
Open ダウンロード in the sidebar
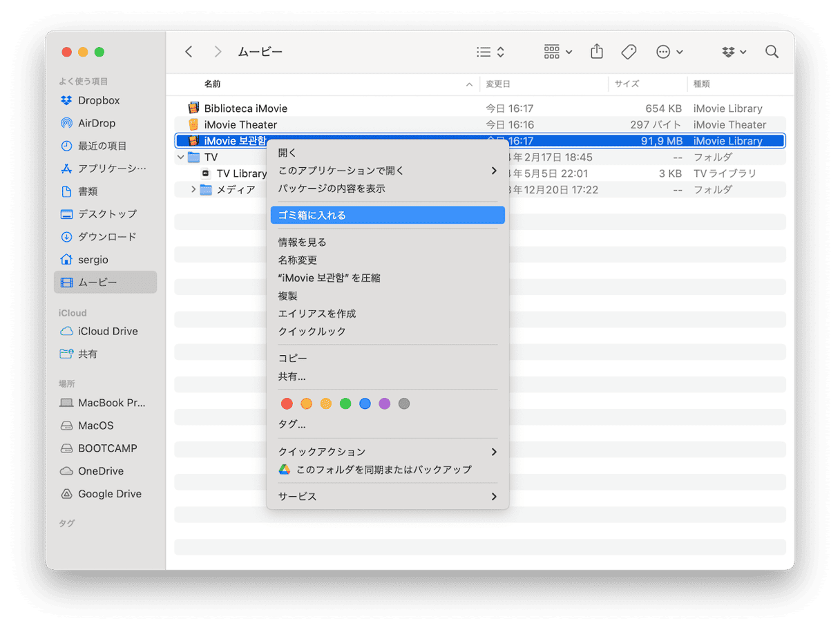pos(106,237)
